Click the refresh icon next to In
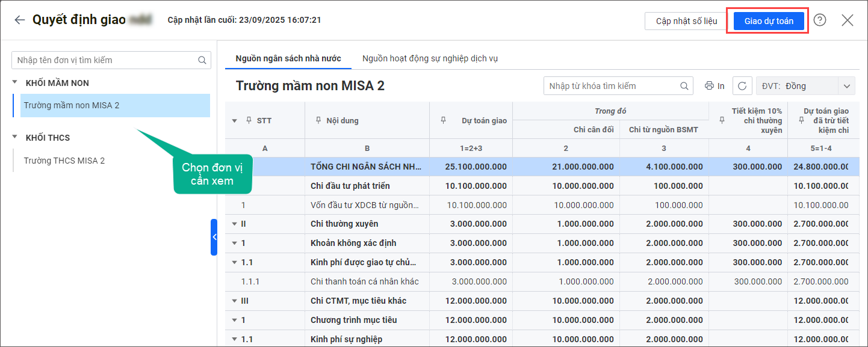Viewport: 868px width, 347px height. click(742, 86)
